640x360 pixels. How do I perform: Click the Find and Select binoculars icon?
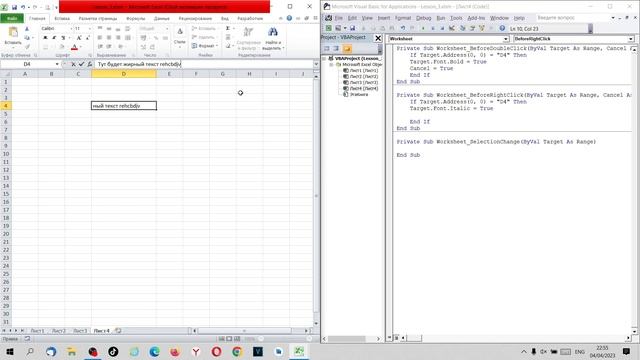coord(273,32)
